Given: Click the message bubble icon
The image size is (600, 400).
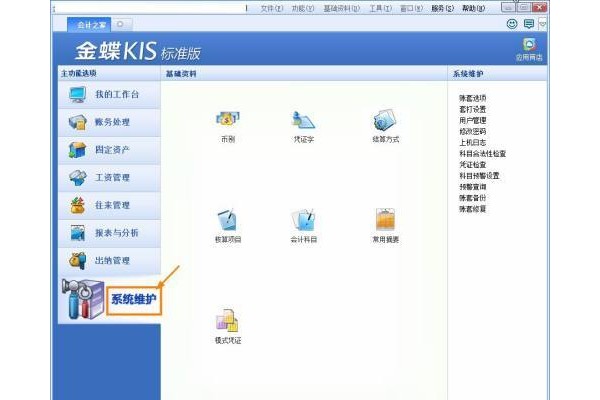Looking at the screenshot, I should (x=529, y=24).
